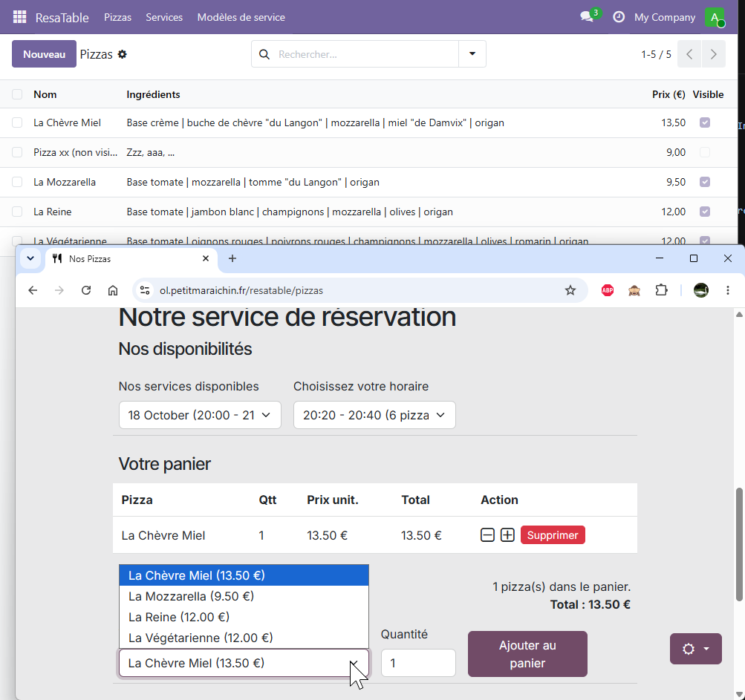The image size is (745, 700).
Task: Increase La Chèvre Miel quantity with plus icon
Action: 507,535
